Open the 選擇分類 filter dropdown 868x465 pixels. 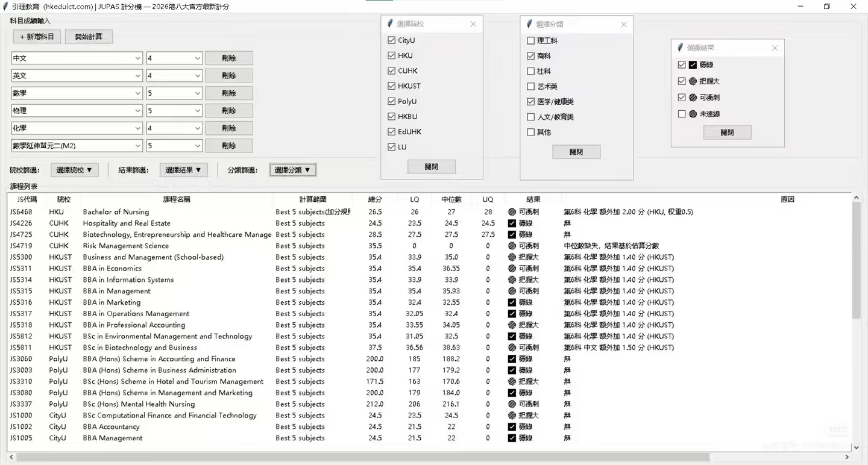click(x=292, y=170)
